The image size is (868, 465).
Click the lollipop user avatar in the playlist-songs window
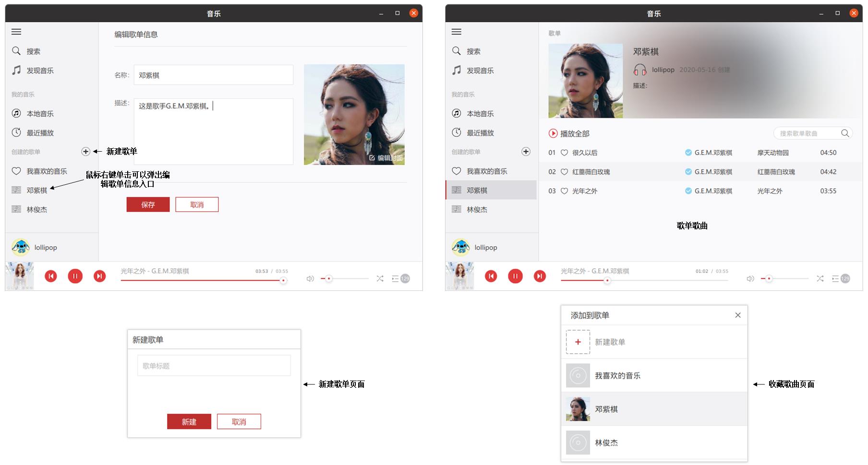pyautogui.click(x=461, y=247)
